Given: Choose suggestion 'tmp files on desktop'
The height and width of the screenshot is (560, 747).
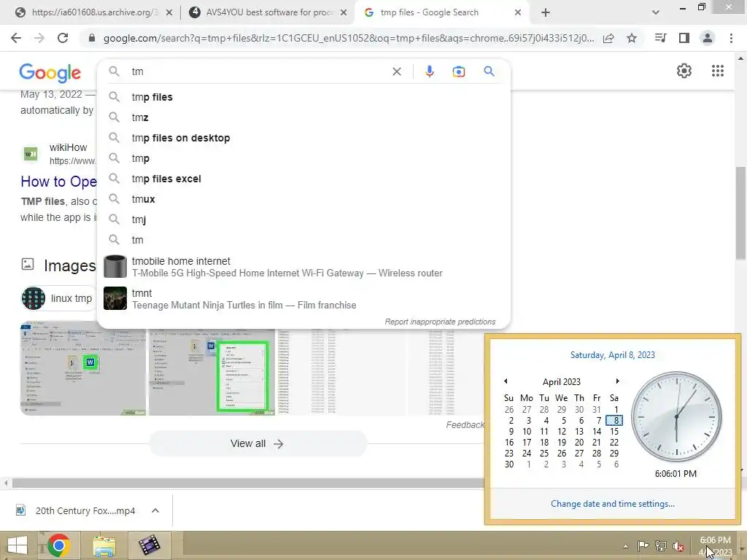Looking at the screenshot, I should 303,138.
